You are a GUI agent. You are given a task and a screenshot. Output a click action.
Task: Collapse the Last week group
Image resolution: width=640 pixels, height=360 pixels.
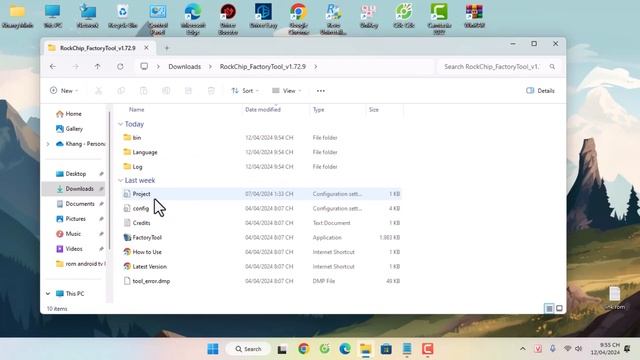coord(120,180)
